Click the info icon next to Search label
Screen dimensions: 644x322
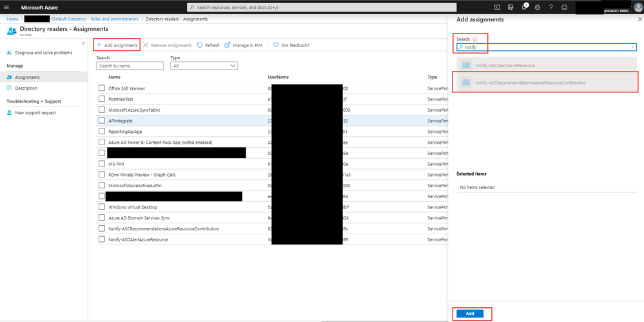(475, 39)
